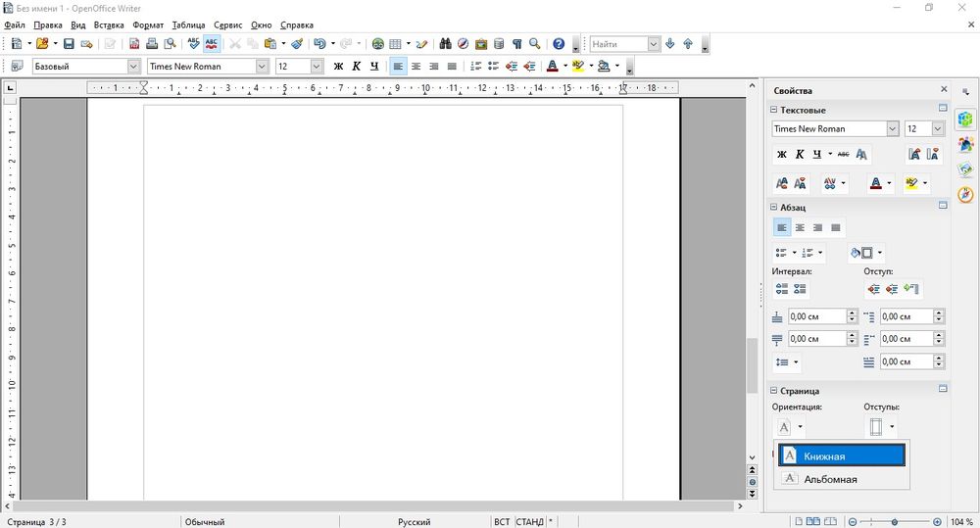Collapse the Страница section
This screenshot has width=980, height=528.
point(774,391)
